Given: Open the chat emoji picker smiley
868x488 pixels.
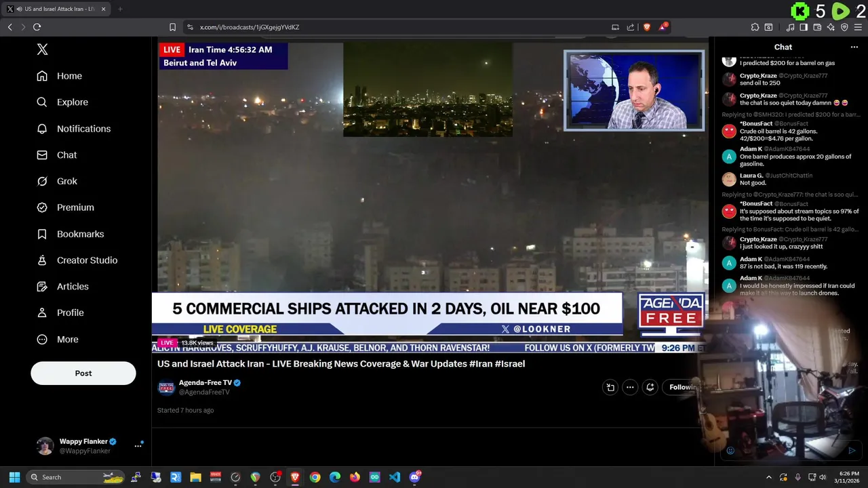Looking at the screenshot, I should [x=730, y=451].
